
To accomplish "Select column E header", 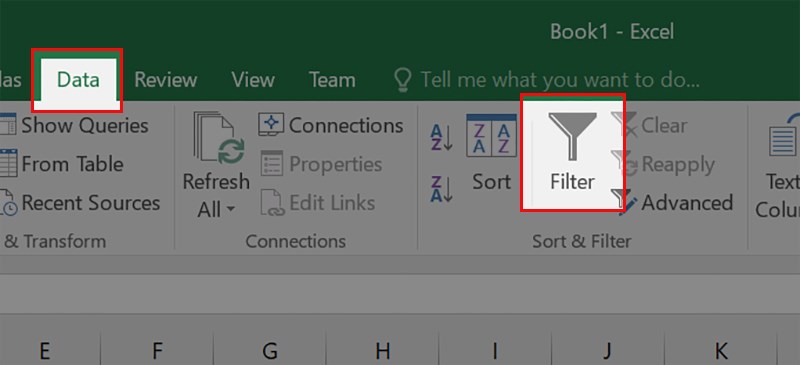I will point(44,351).
